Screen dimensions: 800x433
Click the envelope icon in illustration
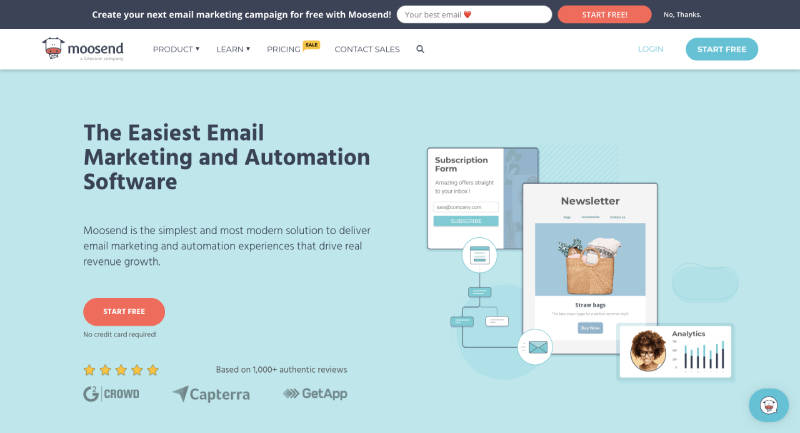pos(538,347)
